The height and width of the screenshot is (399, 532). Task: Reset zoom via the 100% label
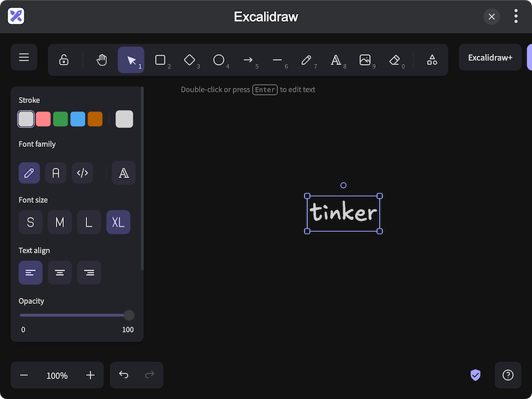[57, 376]
